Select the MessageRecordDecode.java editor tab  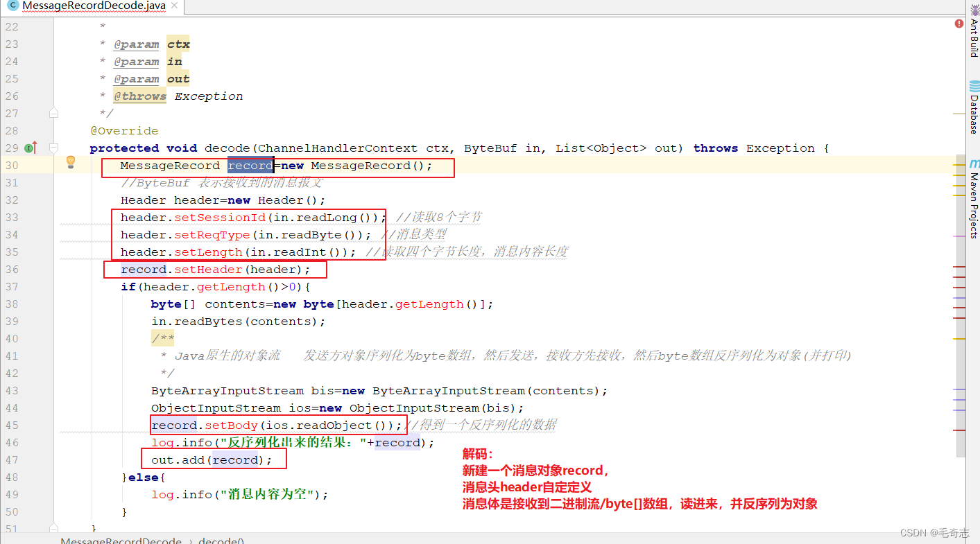(x=92, y=6)
